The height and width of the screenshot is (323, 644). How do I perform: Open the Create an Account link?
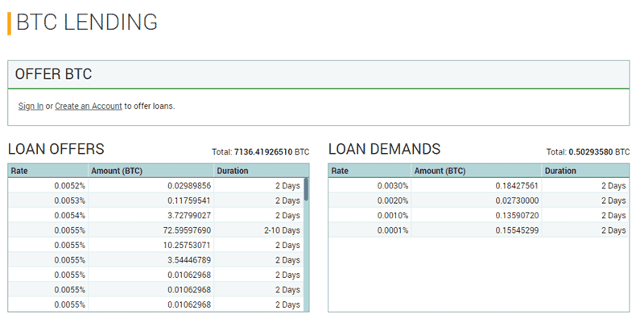pos(89,106)
